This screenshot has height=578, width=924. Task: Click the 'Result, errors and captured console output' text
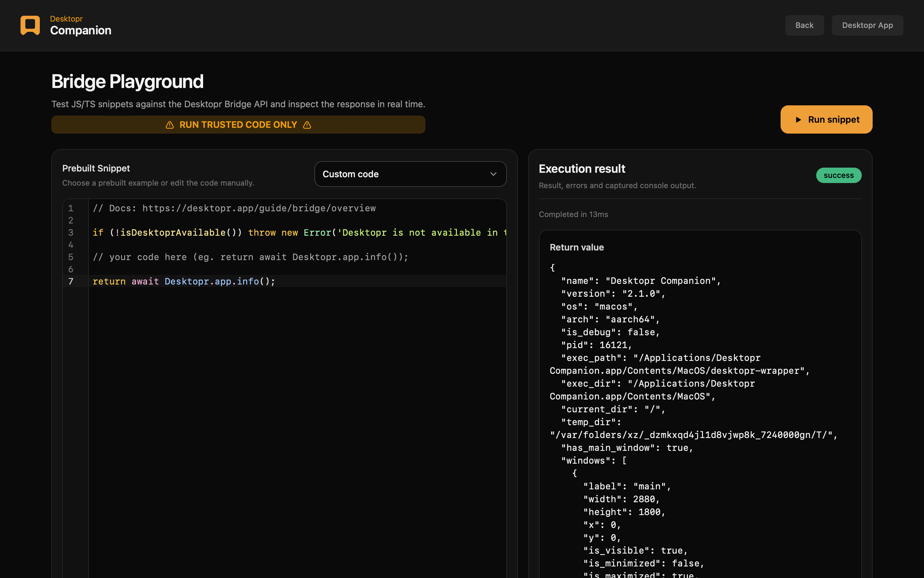point(617,185)
